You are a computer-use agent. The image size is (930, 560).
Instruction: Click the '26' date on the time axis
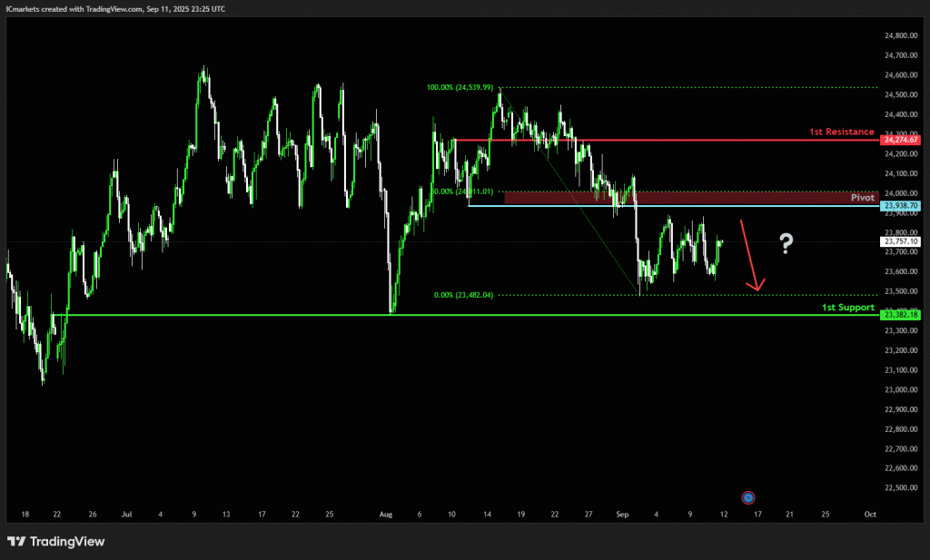point(93,515)
